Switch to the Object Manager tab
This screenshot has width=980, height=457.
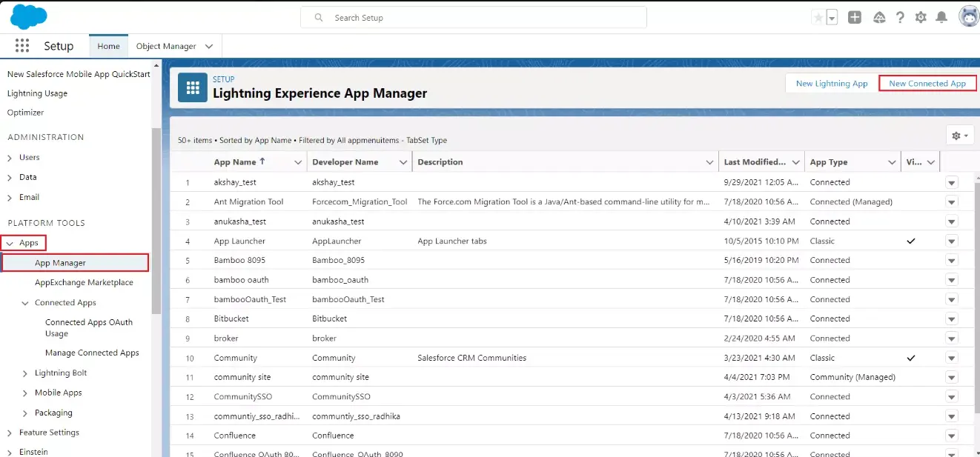[x=166, y=46]
